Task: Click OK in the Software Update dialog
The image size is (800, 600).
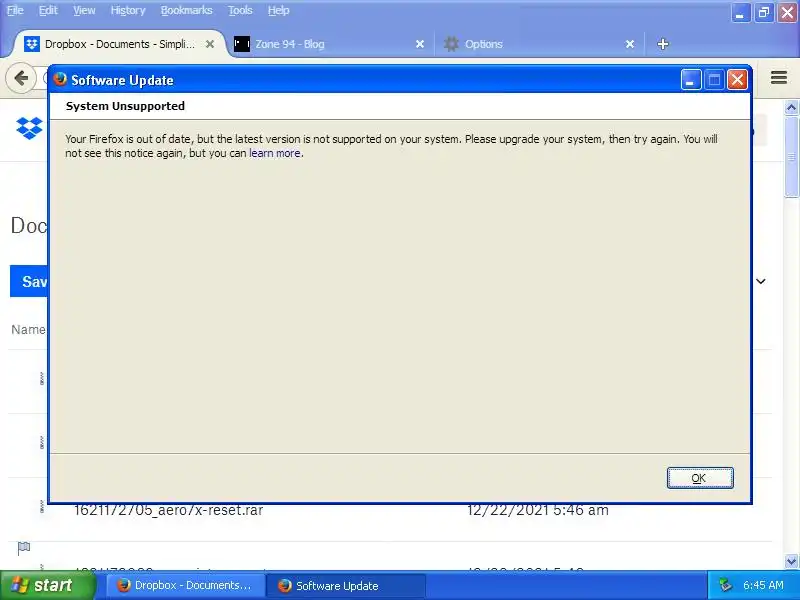Action: 700,478
